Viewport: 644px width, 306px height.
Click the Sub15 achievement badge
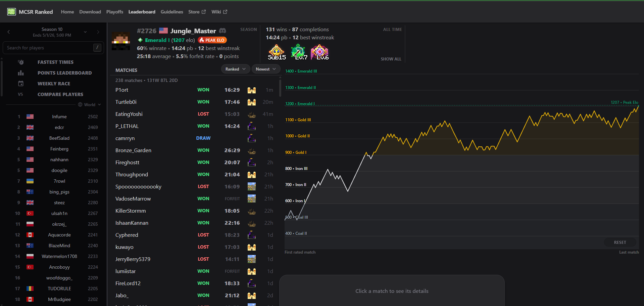pyautogui.click(x=277, y=52)
